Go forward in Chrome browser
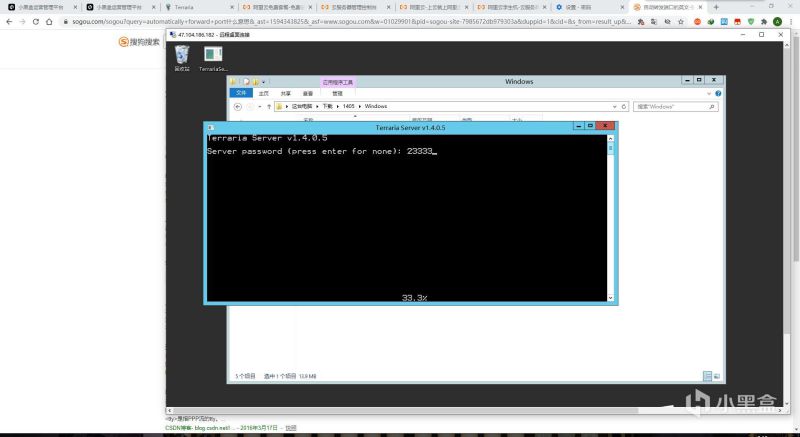800x437 pixels. click(22, 21)
